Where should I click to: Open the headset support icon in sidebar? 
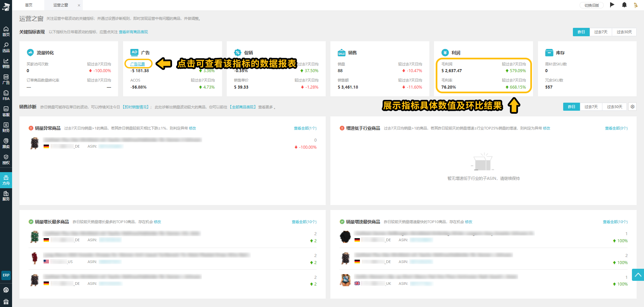coord(6,290)
